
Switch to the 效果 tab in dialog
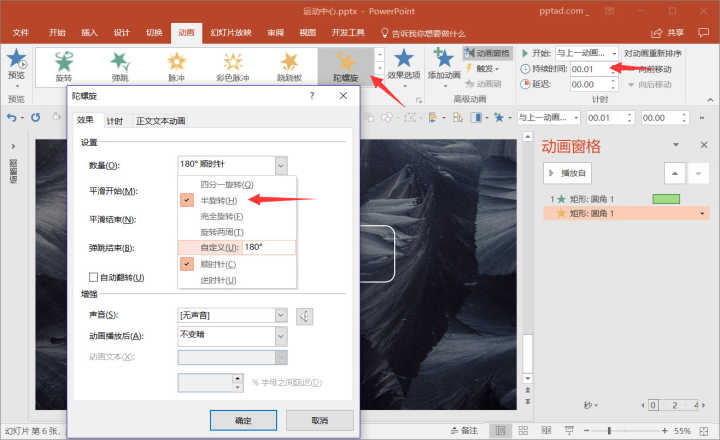coord(85,120)
